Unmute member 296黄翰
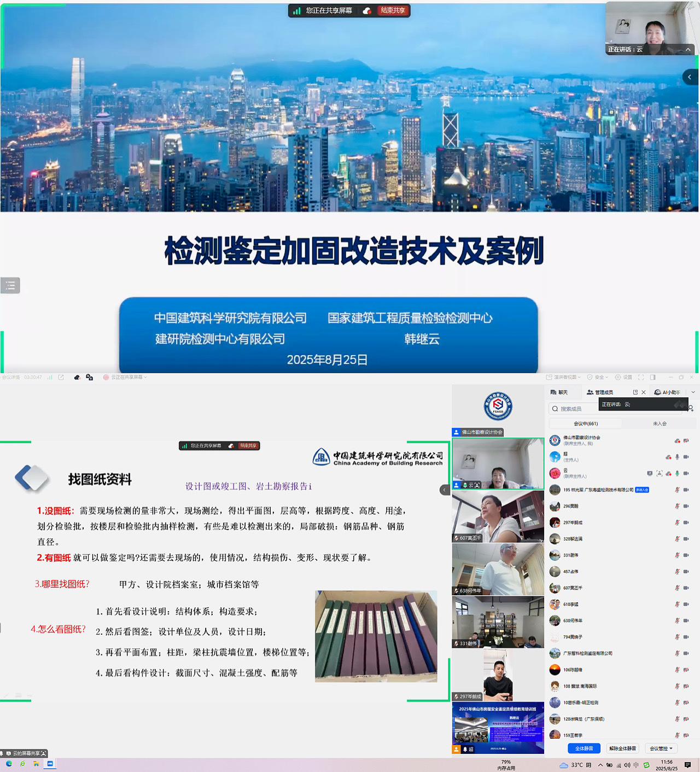Viewport: 700px width, 772px height. point(677,506)
